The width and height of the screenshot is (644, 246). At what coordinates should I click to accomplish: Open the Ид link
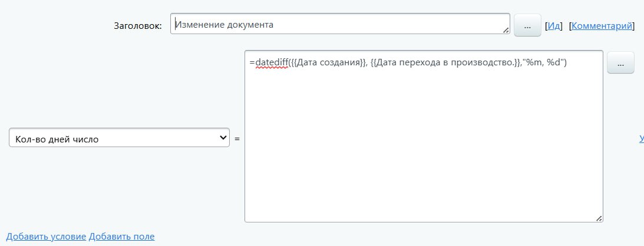tap(554, 26)
